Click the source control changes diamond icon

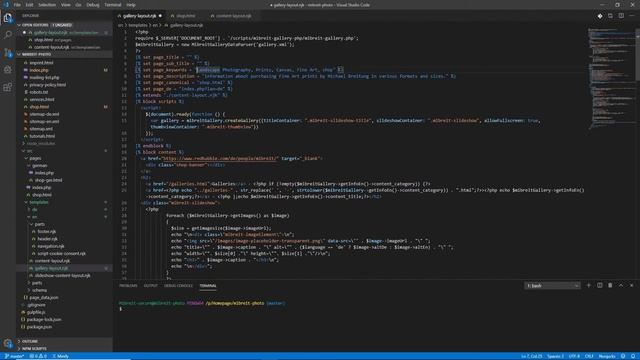(x=600, y=16)
